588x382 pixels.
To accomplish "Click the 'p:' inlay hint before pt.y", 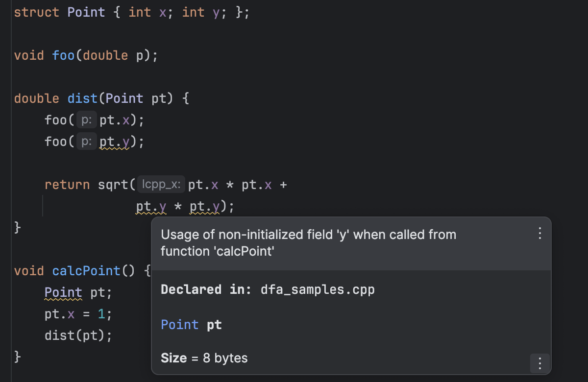I will (87, 142).
